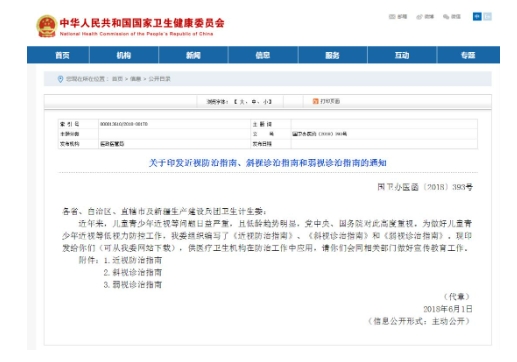Open attachment 1. 近视防治指南
517x362 pixels.
tap(133, 260)
